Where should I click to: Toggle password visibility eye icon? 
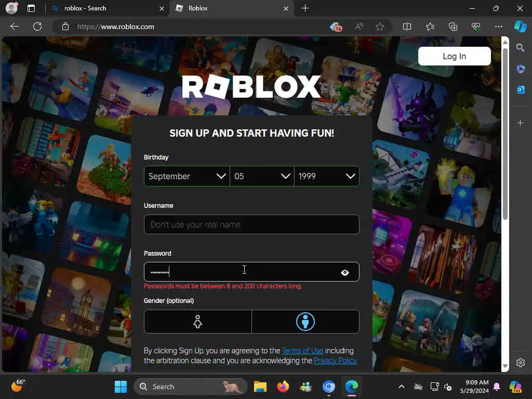click(345, 272)
